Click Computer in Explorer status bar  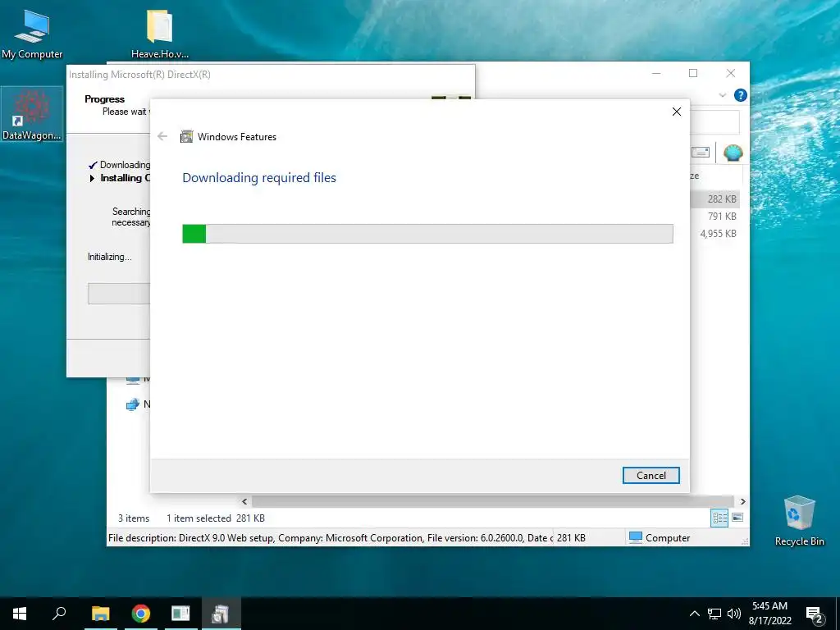660,538
